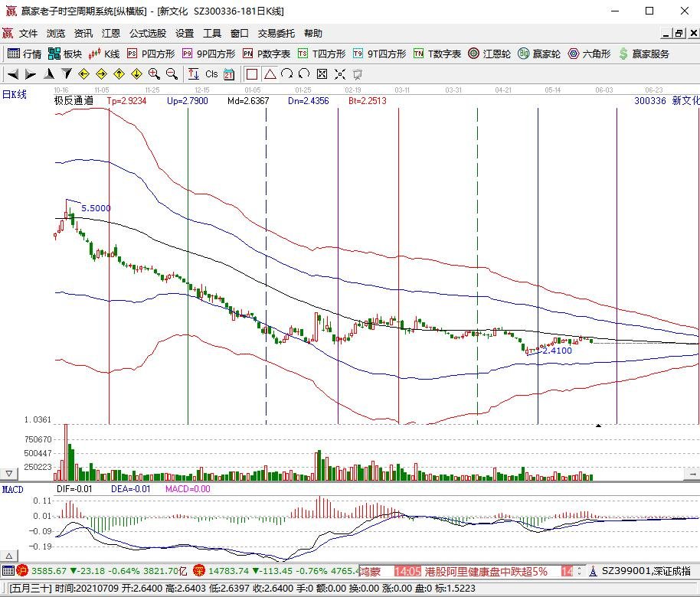Screen dimensions: 700x597
Task: Open the 板块 sector view
Action: tap(65, 54)
